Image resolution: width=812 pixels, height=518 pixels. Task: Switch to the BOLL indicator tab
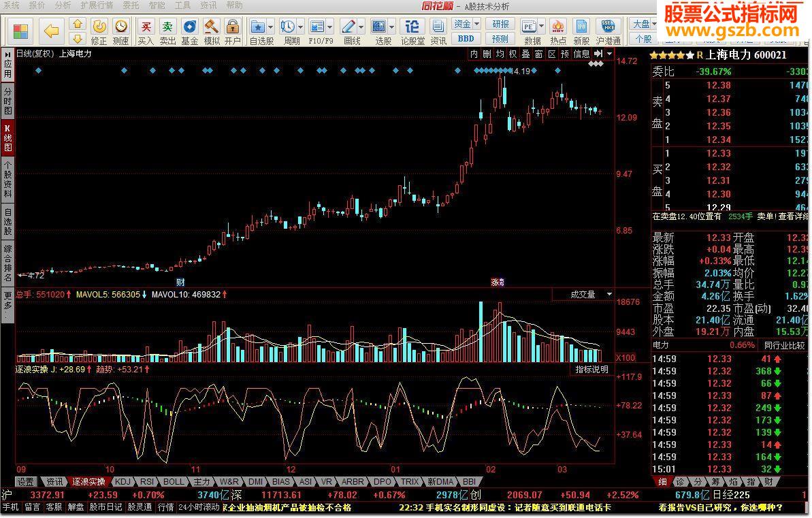click(174, 482)
